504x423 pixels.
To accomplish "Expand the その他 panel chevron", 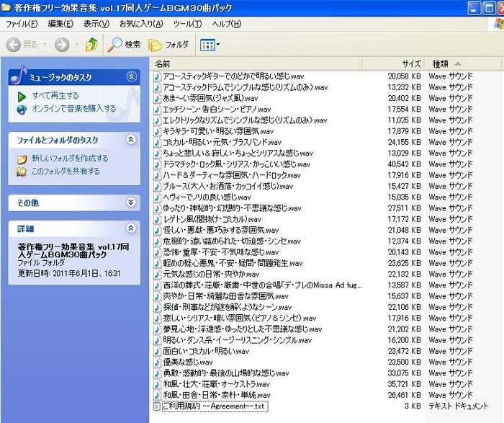I will pos(131,202).
